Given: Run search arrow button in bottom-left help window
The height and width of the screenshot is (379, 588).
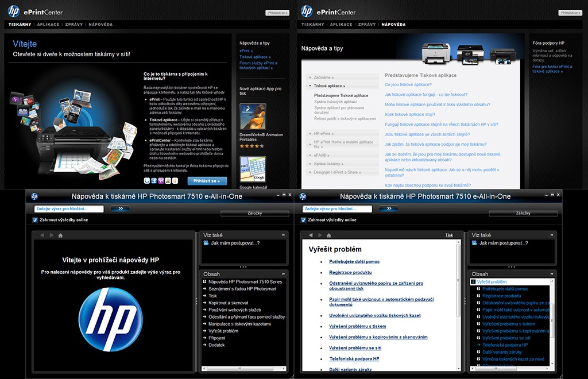Looking at the screenshot, I should 121,208.
